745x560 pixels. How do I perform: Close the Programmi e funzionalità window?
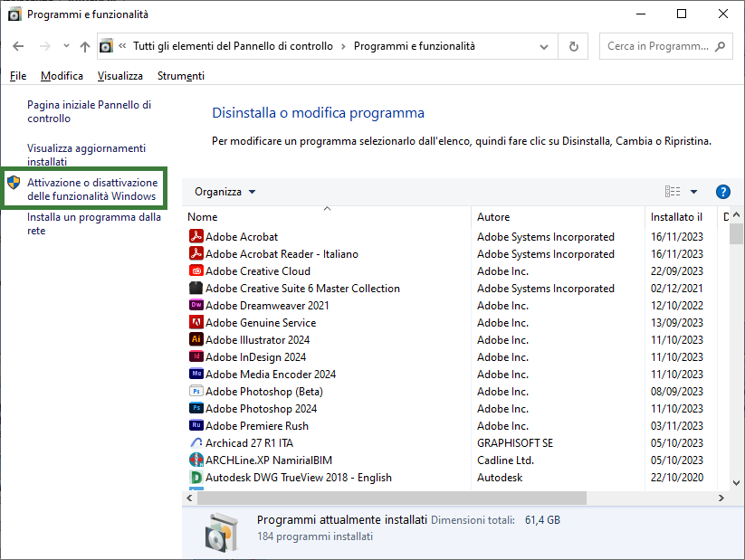click(722, 14)
